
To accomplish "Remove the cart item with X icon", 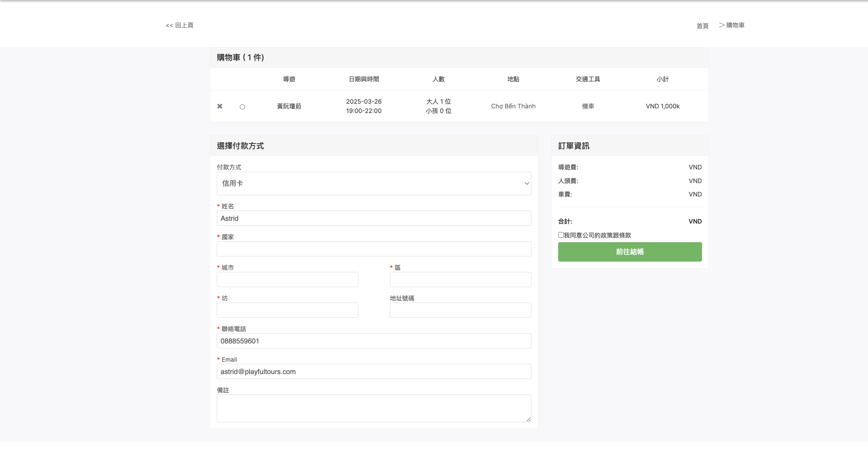I will [220, 106].
